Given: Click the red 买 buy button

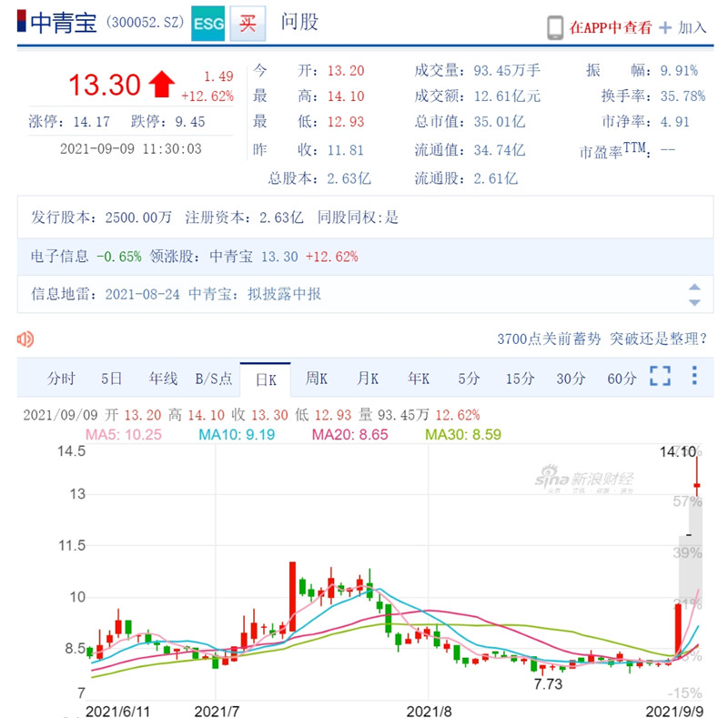Looking at the screenshot, I should point(248,24).
